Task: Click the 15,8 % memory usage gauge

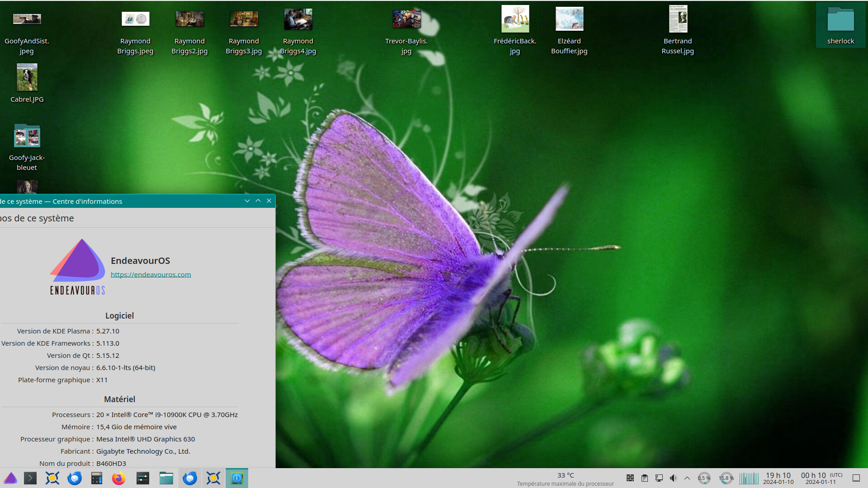Action: click(726, 478)
